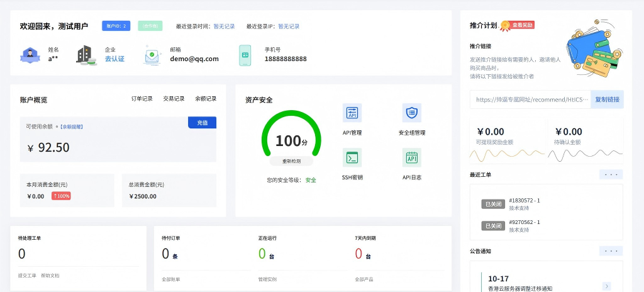Open the 10-17 announcement chevron arrow
The image size is (644, 292).
606,286
